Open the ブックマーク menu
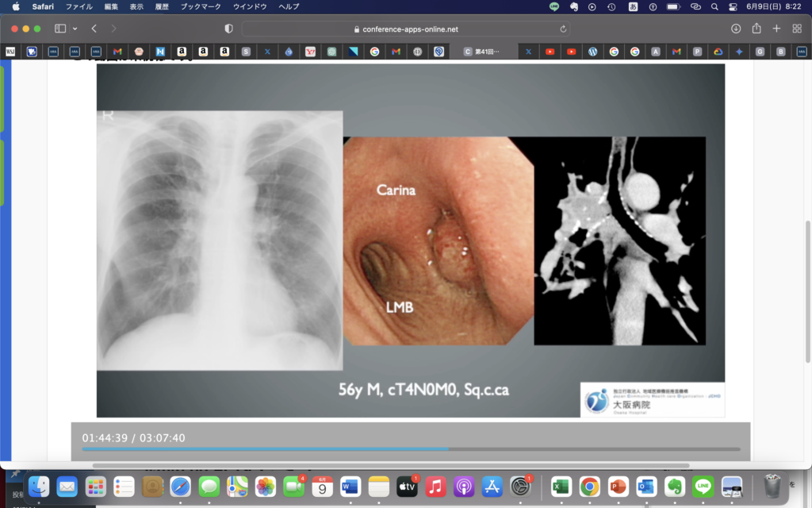The image size is (812, 508). tap(200, 6)
